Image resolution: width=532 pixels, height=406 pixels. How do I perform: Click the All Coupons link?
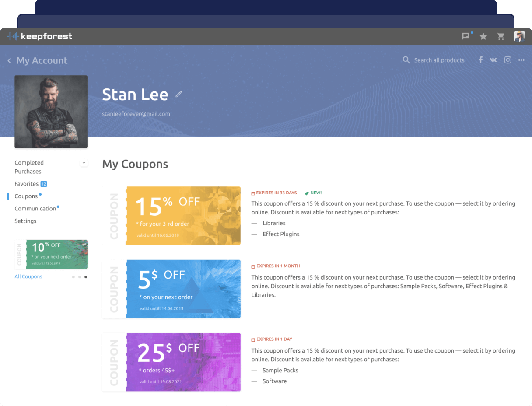(x=28, y=276)
